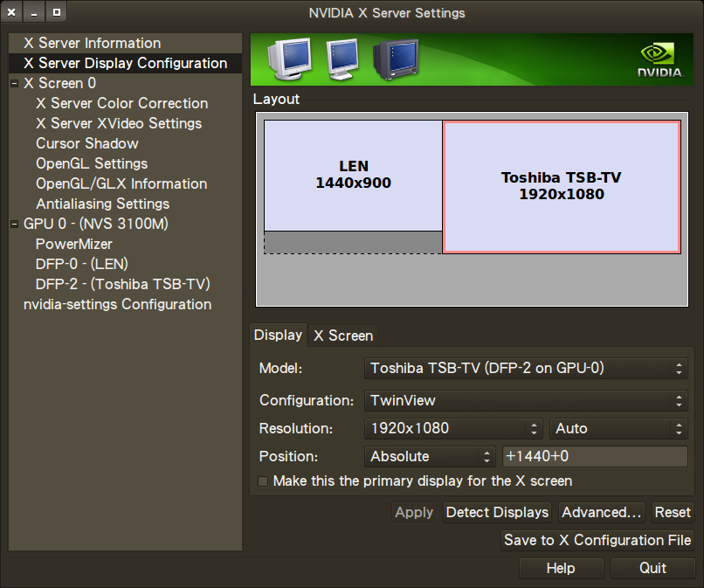This screenshot has width=704, height=588.
Task: Collapse the GPU 0 tree node
Action: [x=14, y=224]
